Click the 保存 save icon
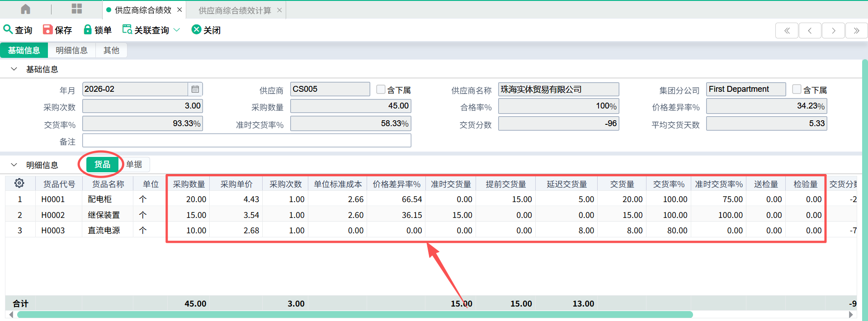This screenshot has height=321, width=868. point(47,29)
